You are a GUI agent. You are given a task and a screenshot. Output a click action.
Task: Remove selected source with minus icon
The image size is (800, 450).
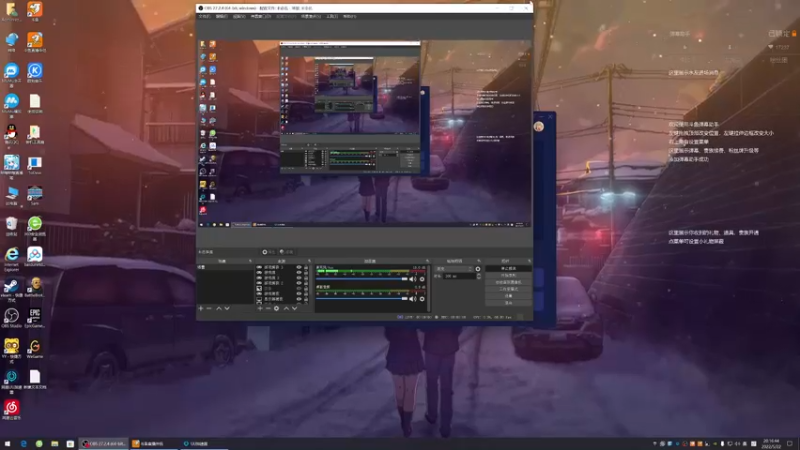click(x=268, y=308)
